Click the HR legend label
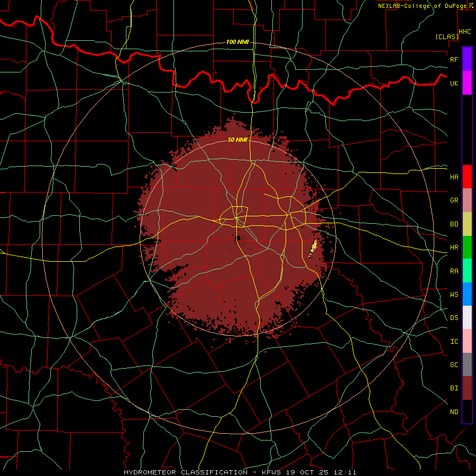Viewport: 476px width, 476px height. 454,248
